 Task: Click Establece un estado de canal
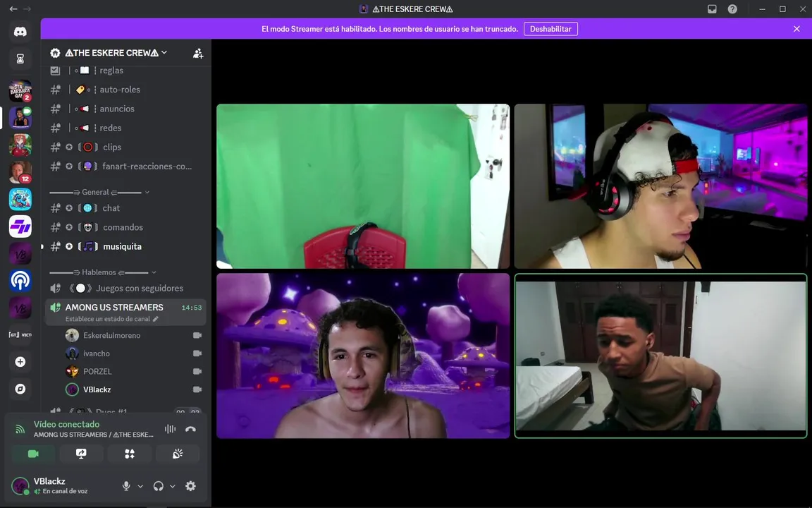[108, 319]
